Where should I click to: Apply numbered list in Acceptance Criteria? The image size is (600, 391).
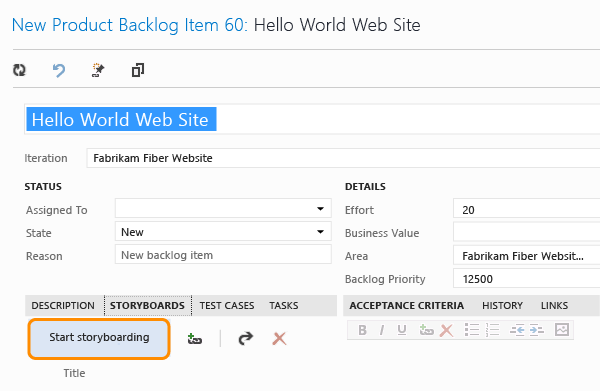coord(492,329)
